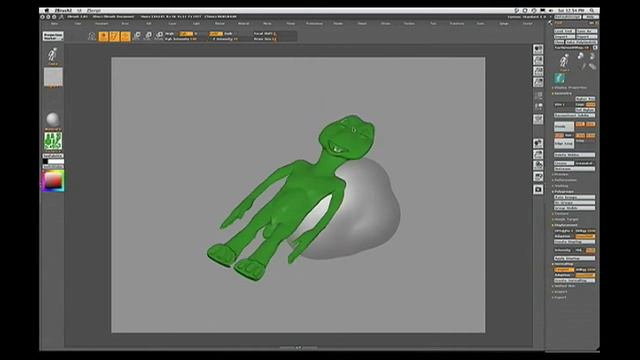Click the current tool thumbnail in left shelf
The image size is (640, 360).
click(x=53, y=56)
